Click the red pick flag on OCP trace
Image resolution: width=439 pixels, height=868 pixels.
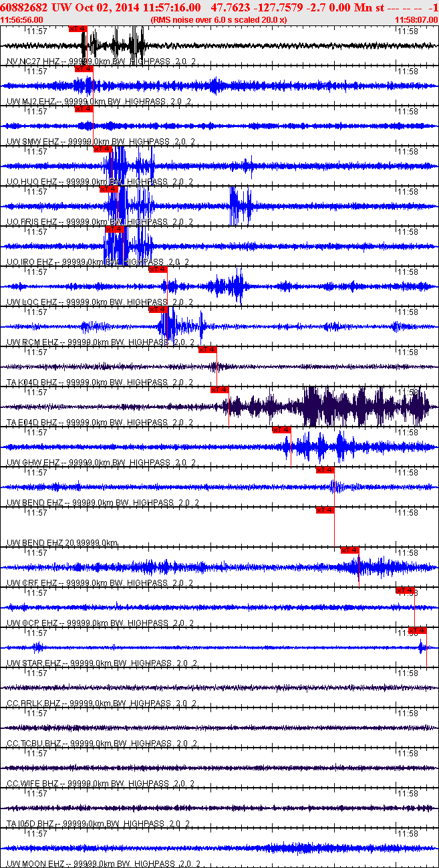pos(405,590)
